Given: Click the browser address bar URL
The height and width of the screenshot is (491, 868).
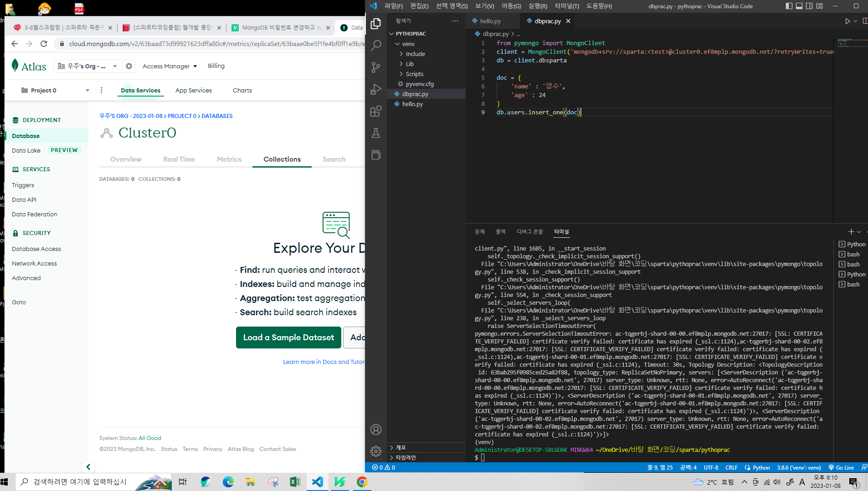Looking at the screenshot, I should click(x=216, y=44).
